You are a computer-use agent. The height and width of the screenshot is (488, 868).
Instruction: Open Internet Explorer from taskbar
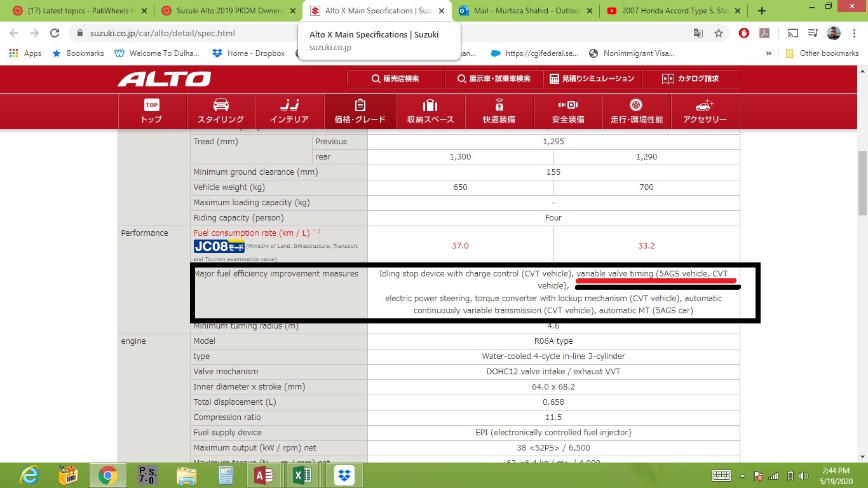click(29, 475)
